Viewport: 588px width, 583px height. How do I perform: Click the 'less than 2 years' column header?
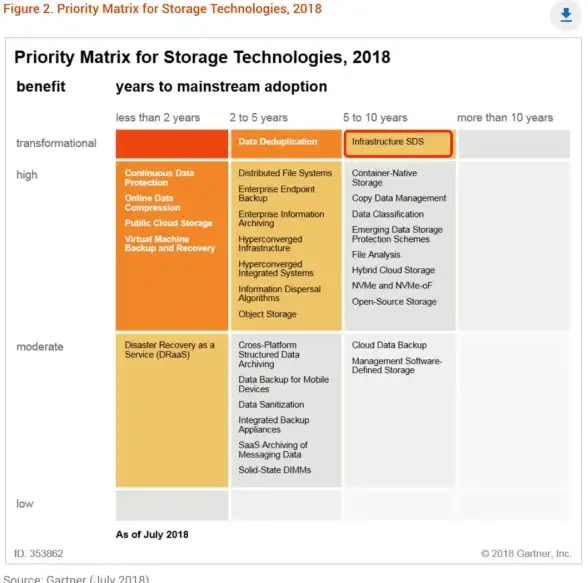click(x=158, y=118)
